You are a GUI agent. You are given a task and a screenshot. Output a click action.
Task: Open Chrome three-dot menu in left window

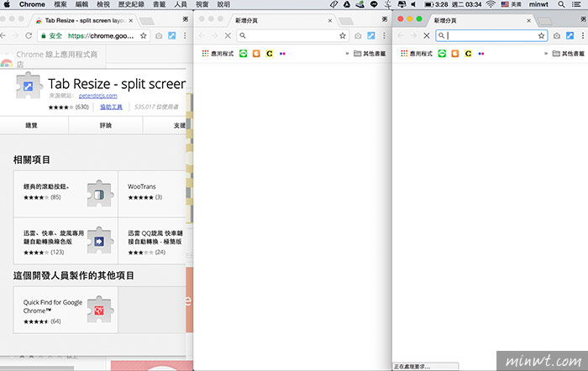coord(185,35)
